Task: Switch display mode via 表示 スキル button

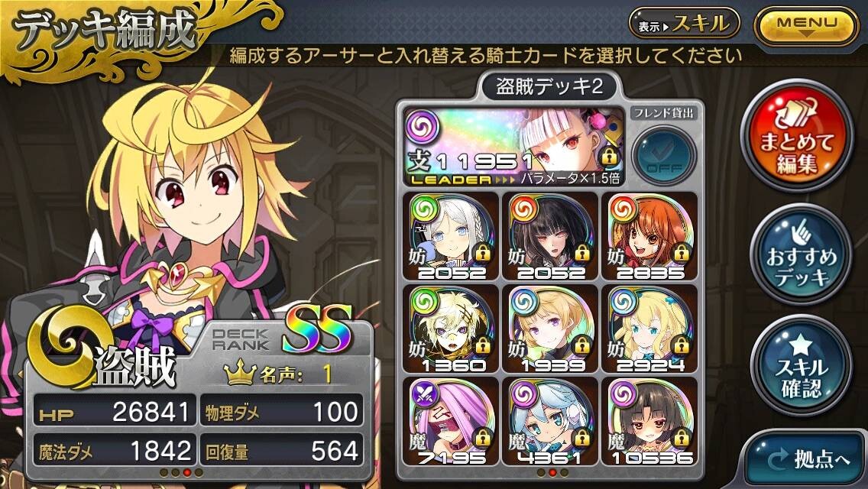Action: [684, 24]
